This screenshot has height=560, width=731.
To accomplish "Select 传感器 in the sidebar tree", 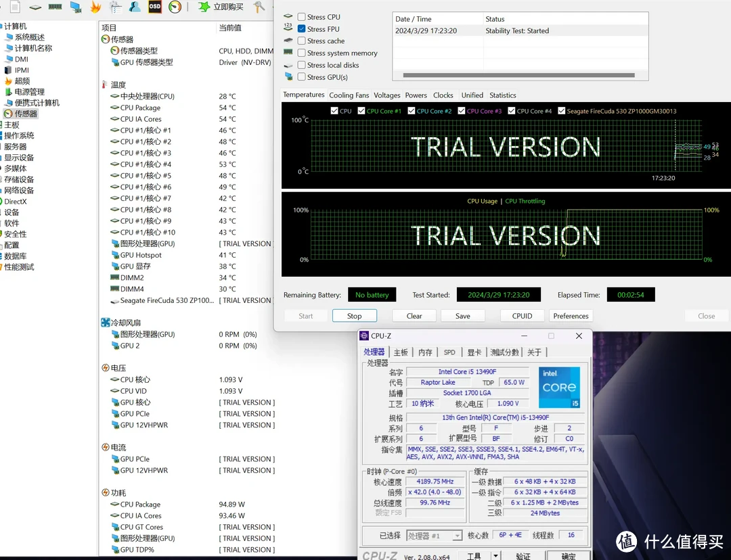I will point(26,114).
